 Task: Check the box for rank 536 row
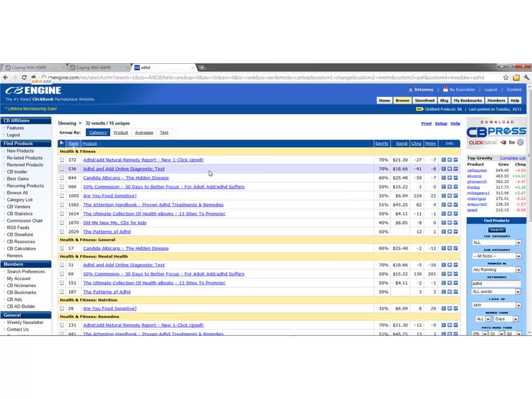click(x=62, y=169)
